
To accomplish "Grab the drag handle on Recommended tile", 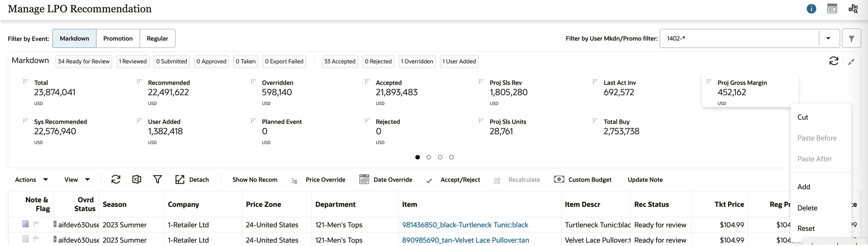I will pos(139,81).
